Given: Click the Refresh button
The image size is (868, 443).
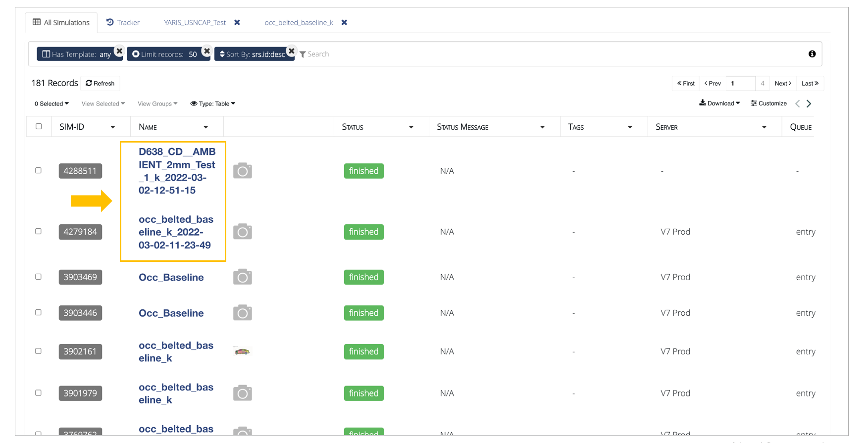Looking at the screenshot, I should 100,83.
